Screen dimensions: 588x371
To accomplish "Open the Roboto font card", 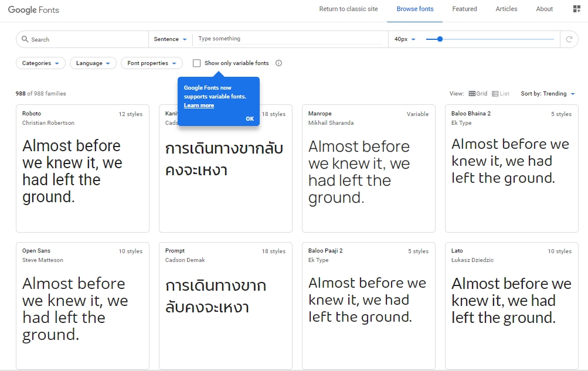I will pyautogui.click(x=83, y=169).
